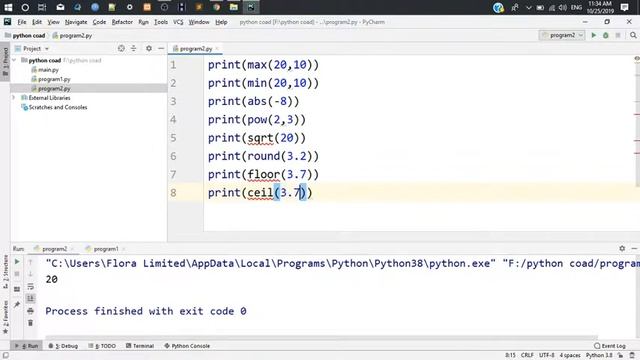Open Search Everywhere magnifier icon

point(633,36)
